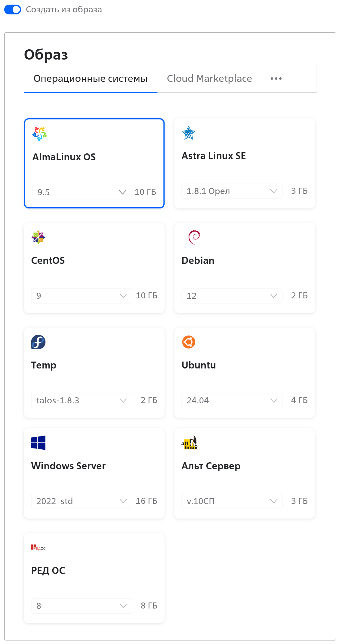Expand the Ubuntu 24.04 version dropdown
This screenshot has height=644, width=339.
click(232, 400)
